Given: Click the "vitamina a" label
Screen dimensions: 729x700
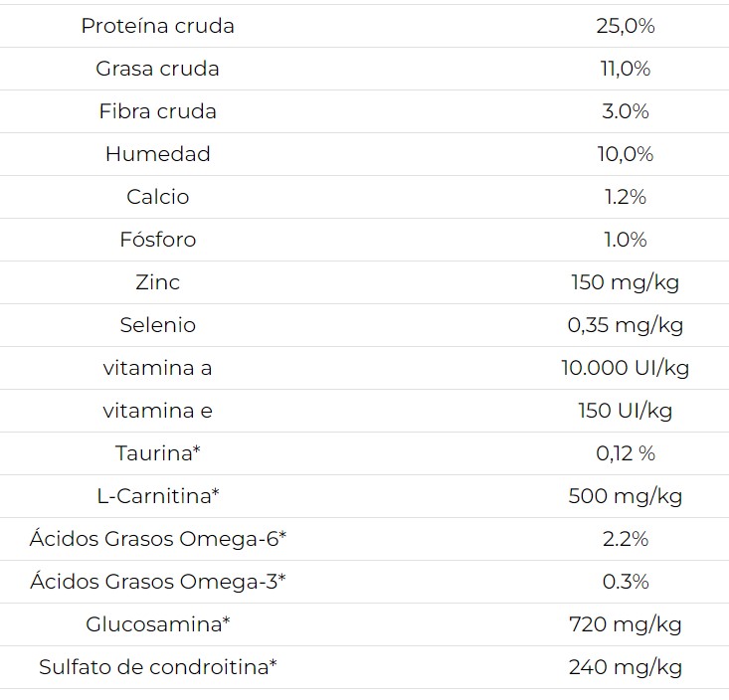Looking at the screenshot, I should [x=157, y=368].
